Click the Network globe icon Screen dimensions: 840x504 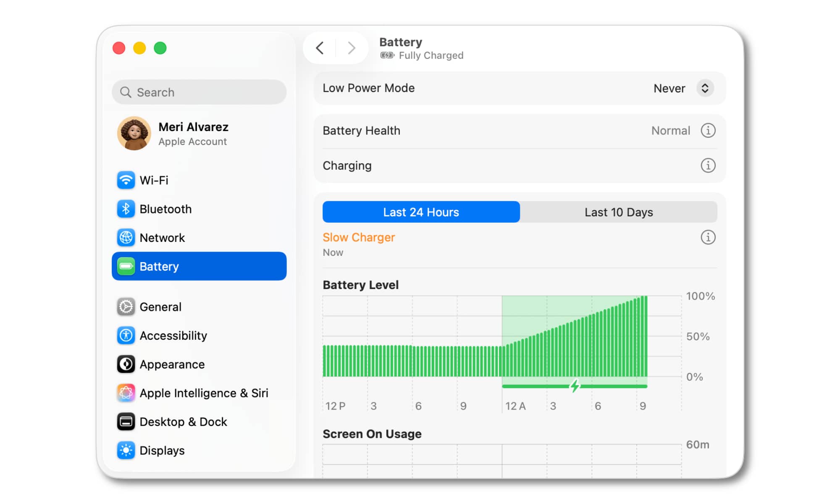pos(126,237)
